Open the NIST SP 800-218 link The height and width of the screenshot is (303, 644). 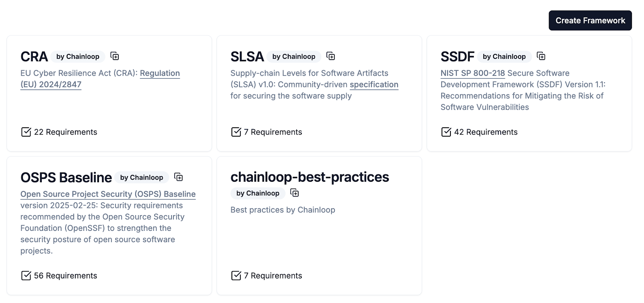pyautogui.click(x=473, y=73)
